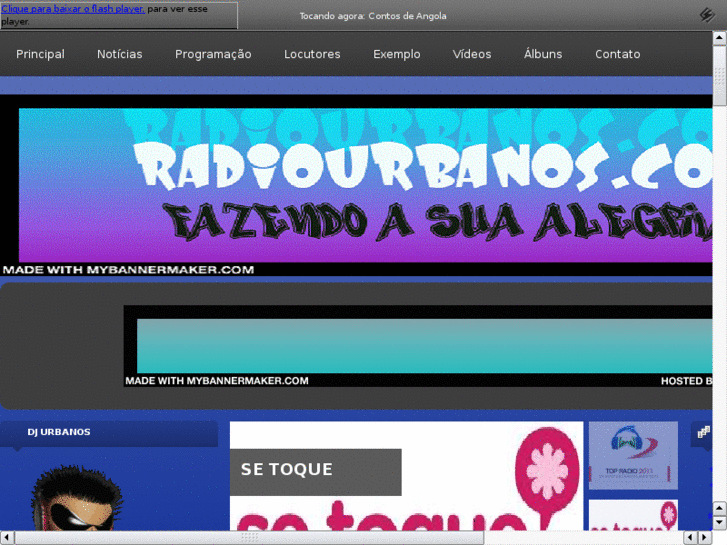Open the Exemplo menu item
This screenshot has height=545, width=727.
[x=397, y=54]
